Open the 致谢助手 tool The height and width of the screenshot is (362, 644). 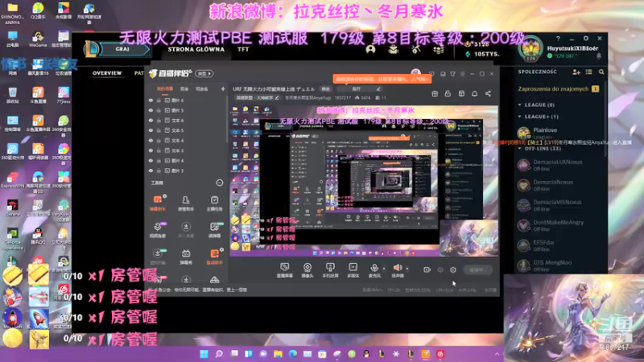click(x=214, y=257)
